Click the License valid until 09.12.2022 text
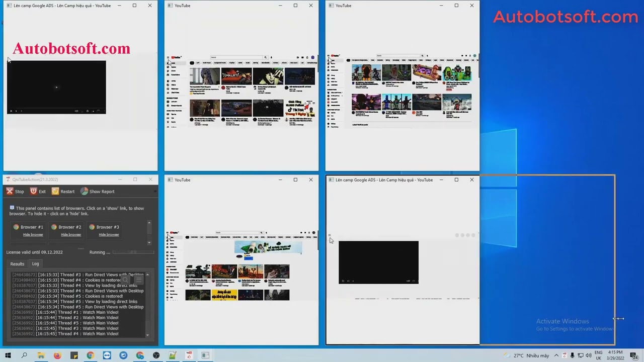The height and width of the screenshot is (362, 644). click(34, 252)
